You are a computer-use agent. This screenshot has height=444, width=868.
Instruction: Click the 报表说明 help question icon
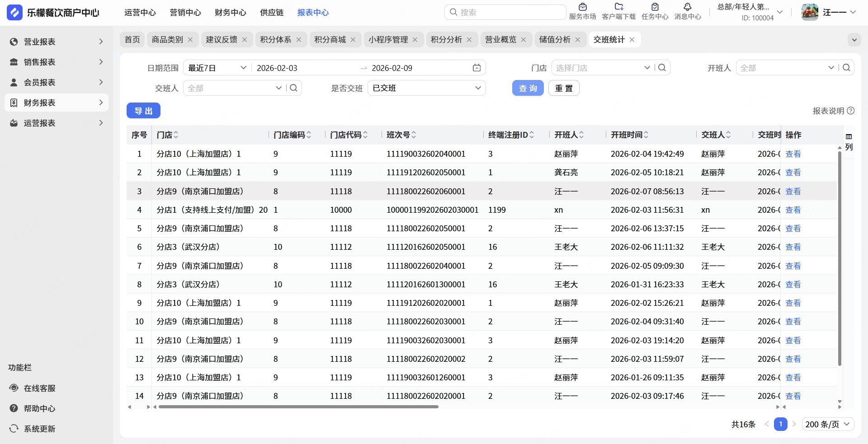click(x=851, y=111)
